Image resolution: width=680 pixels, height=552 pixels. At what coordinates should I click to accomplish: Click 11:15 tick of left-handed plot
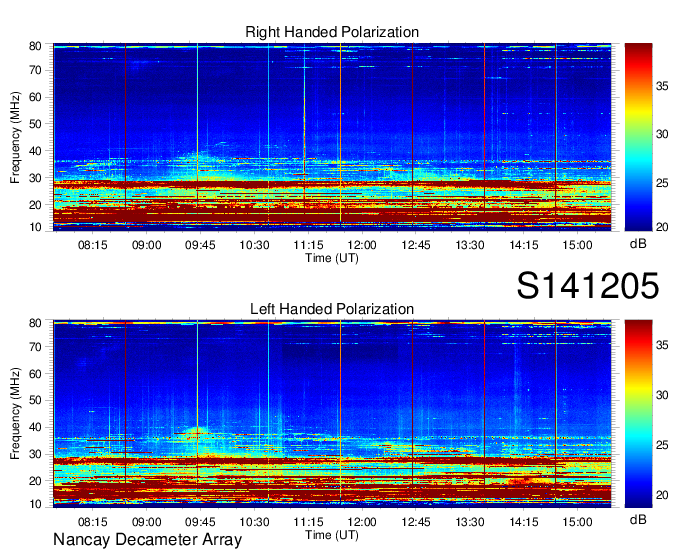tap(308, 522)
